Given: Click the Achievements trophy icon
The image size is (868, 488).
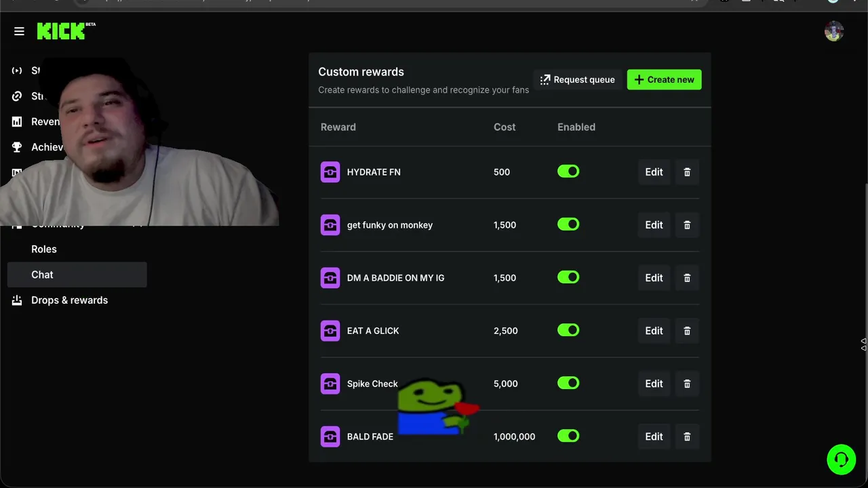Looking at the screenshot, I should coord(17,147).
